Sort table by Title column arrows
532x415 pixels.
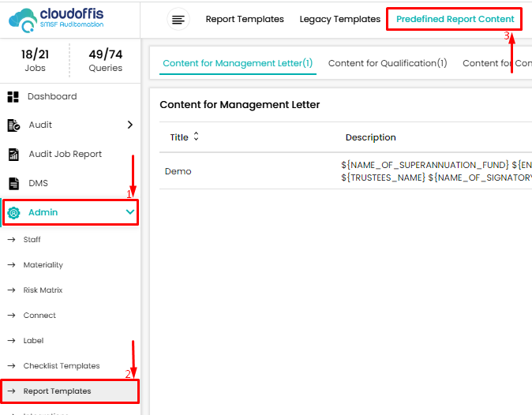[x=196, y=136]
